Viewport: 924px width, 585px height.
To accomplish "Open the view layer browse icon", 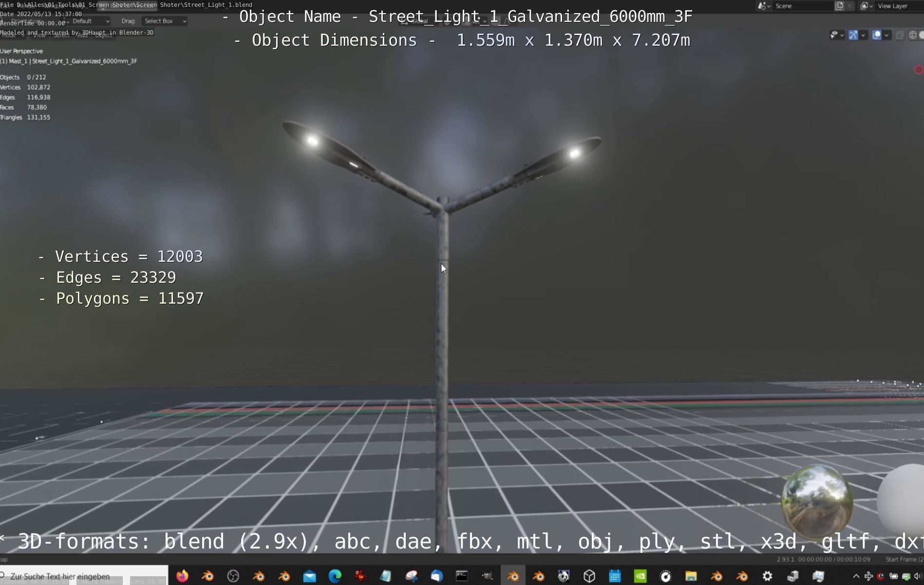I will click(x=866, y=6).
